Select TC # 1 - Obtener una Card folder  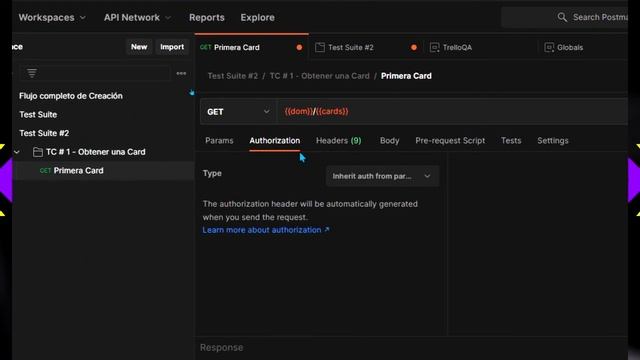pyautogui.click(x=96, y=152)
